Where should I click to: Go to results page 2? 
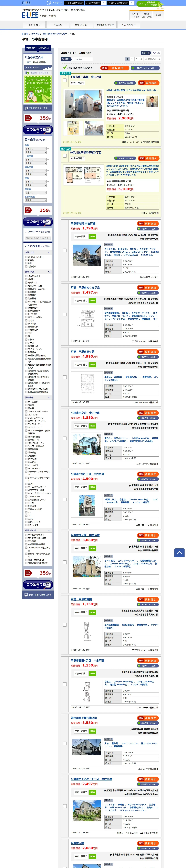[132, 59]
